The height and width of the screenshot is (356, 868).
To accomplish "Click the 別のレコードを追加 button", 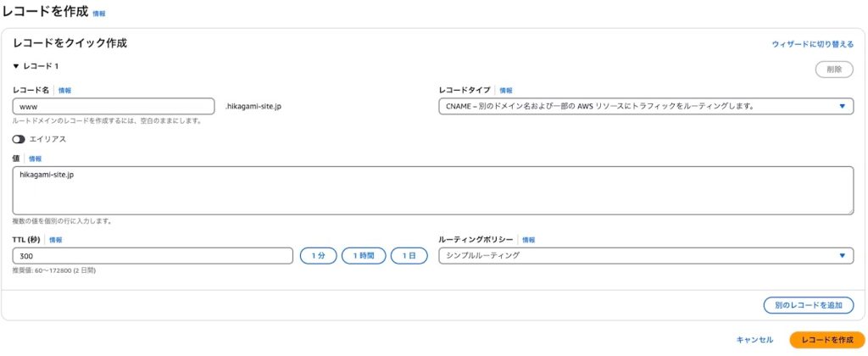I will (x=809, y=305).
